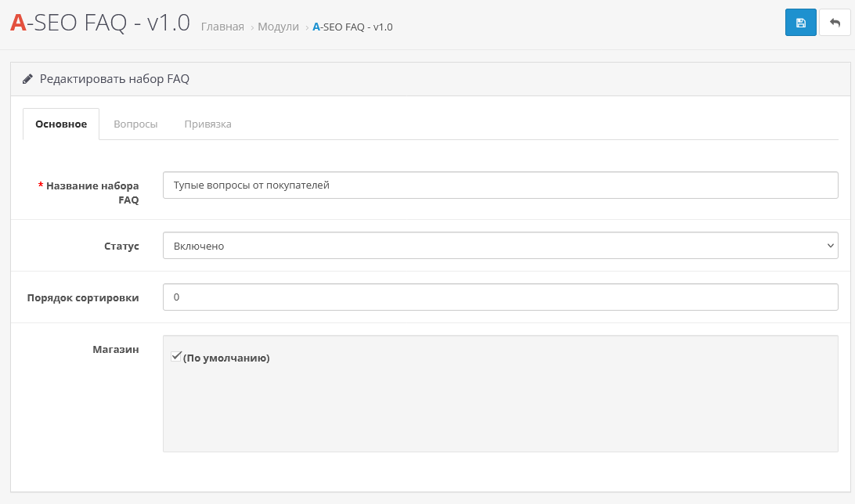The height and width of the screenshot is (504, 855).
Task: Click the blue save floppy-disk button
Action: coord(800,23)
